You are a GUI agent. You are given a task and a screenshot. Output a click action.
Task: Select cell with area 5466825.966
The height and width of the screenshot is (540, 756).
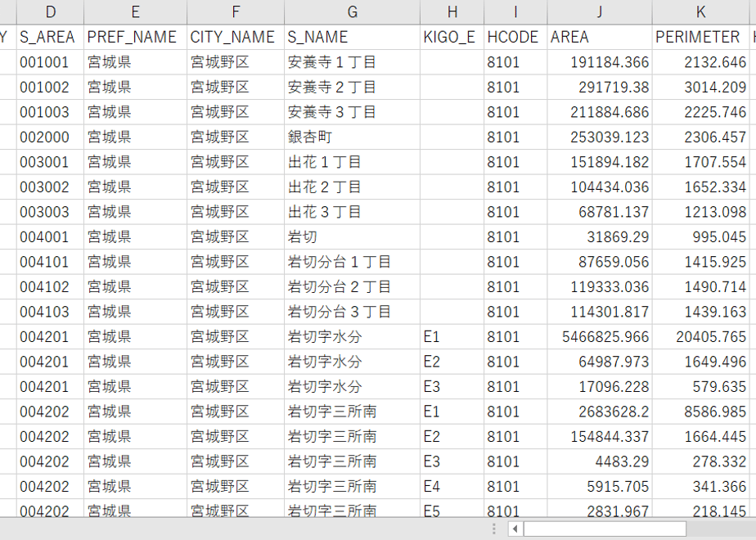[x=599, y=336]
